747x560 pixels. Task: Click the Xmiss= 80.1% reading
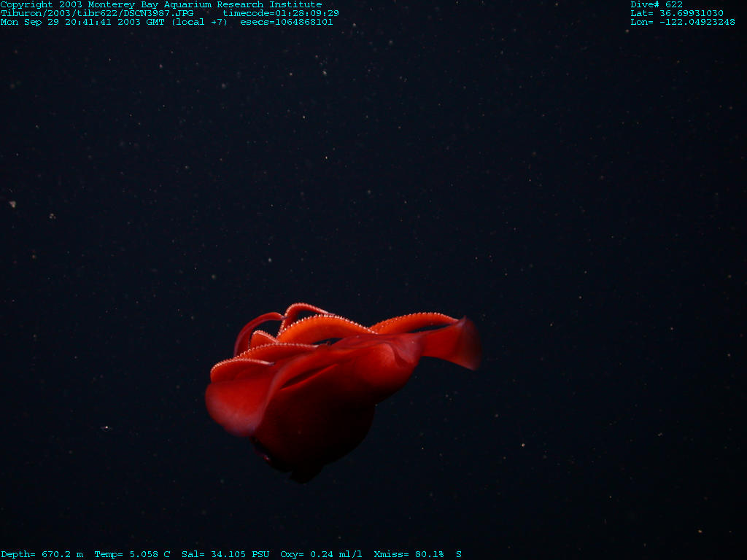click(409, 554)
